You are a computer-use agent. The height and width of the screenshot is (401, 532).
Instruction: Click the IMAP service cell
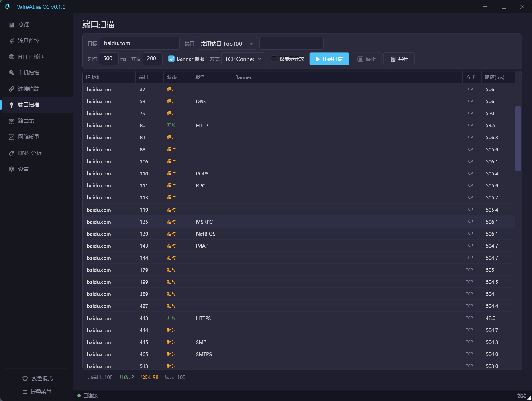click(x=202, y=246)
